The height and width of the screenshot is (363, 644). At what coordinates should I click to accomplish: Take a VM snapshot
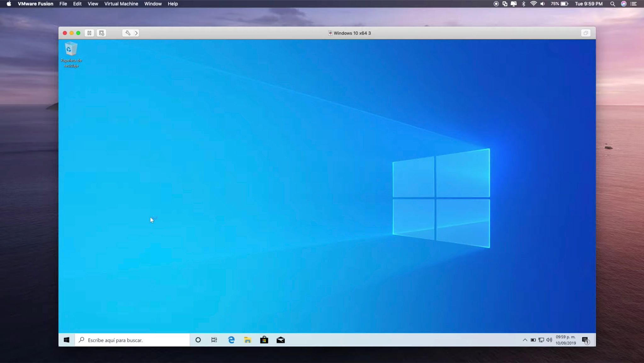click(x=101, y=33)
